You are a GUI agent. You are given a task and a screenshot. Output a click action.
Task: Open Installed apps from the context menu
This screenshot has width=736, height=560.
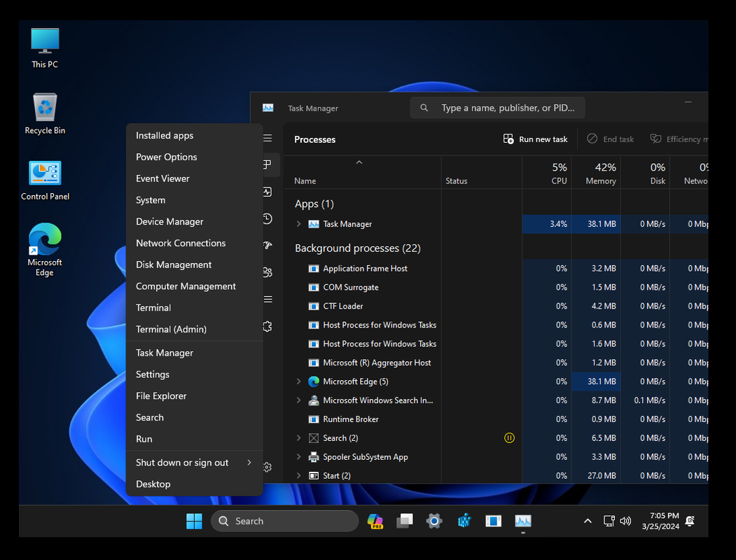[194, 136]
